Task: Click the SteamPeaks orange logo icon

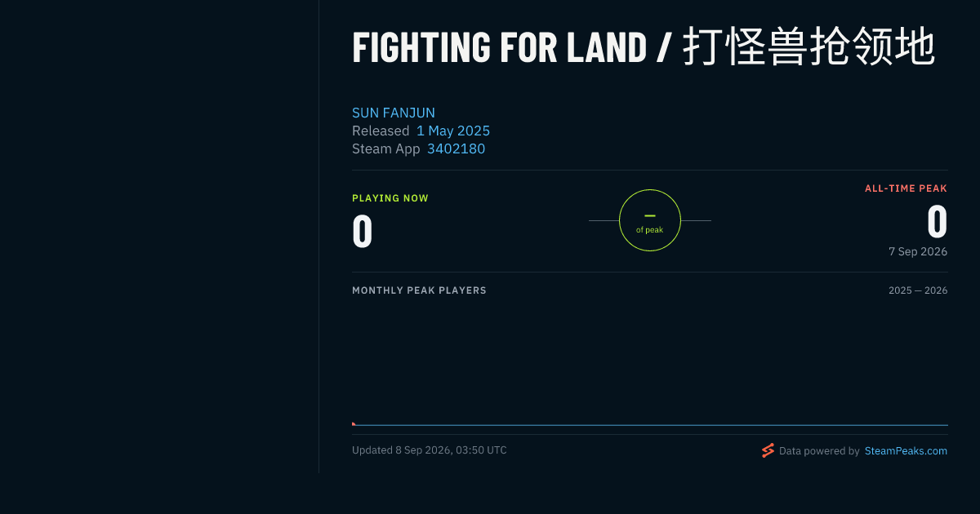Action: pos(768,450)
